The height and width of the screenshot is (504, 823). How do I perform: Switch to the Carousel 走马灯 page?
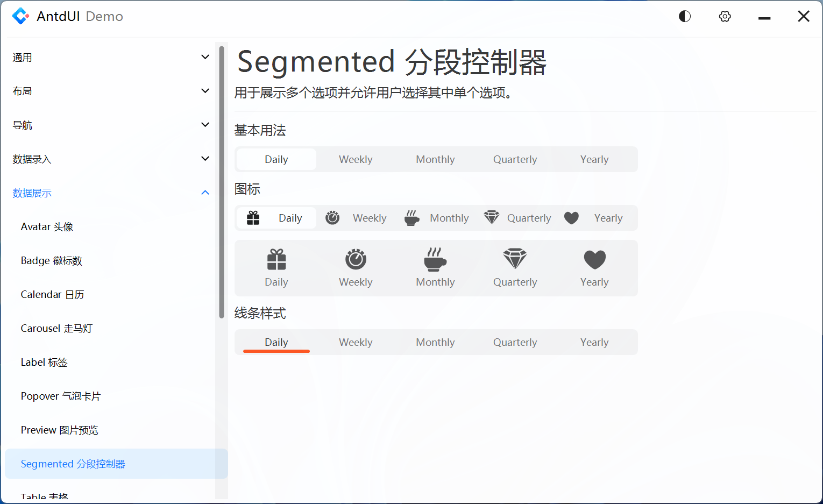(56, 328)
